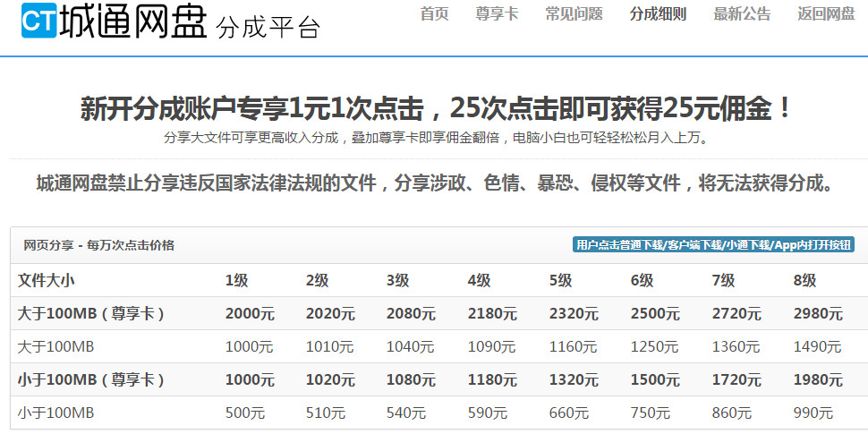Click the 1250元 cell

pos(654,347)
